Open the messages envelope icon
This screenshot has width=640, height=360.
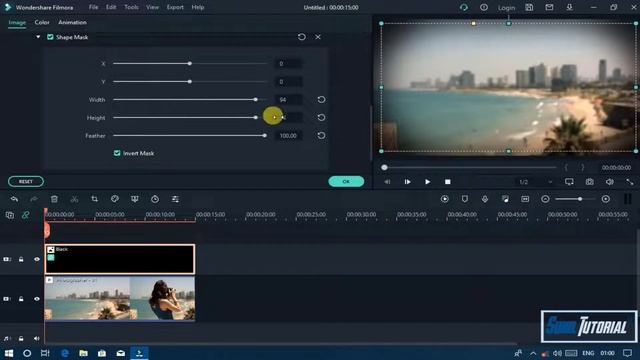pos(549,7)
